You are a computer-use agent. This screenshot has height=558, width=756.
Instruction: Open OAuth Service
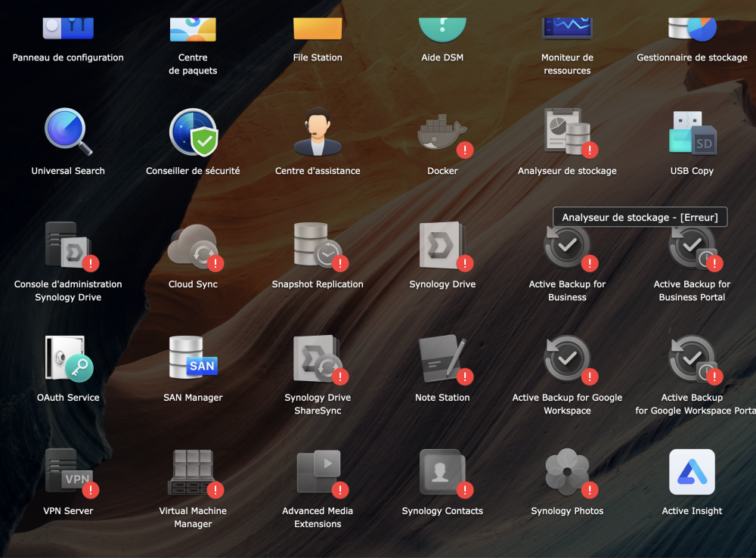(68, 360)
